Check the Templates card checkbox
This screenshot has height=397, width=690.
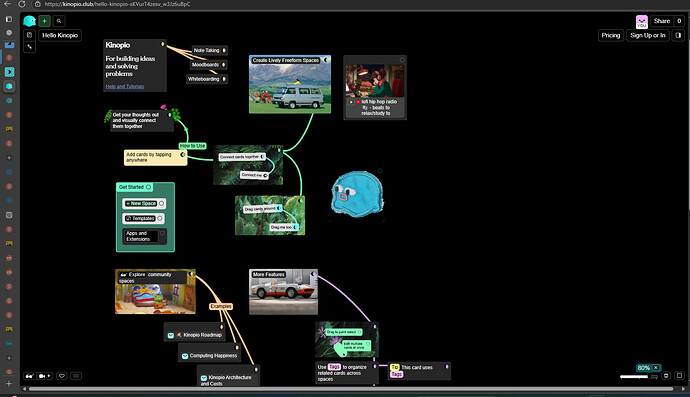(x=160, y=218)
